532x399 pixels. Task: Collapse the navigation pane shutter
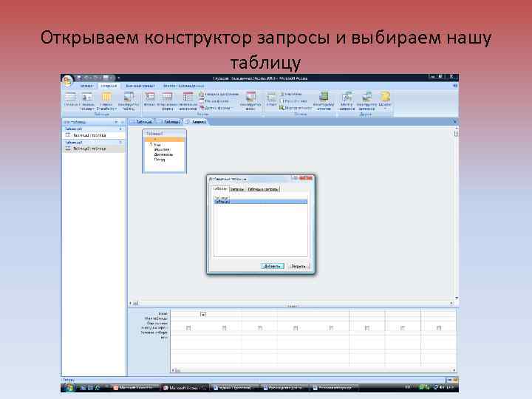[x=123, y=122]
